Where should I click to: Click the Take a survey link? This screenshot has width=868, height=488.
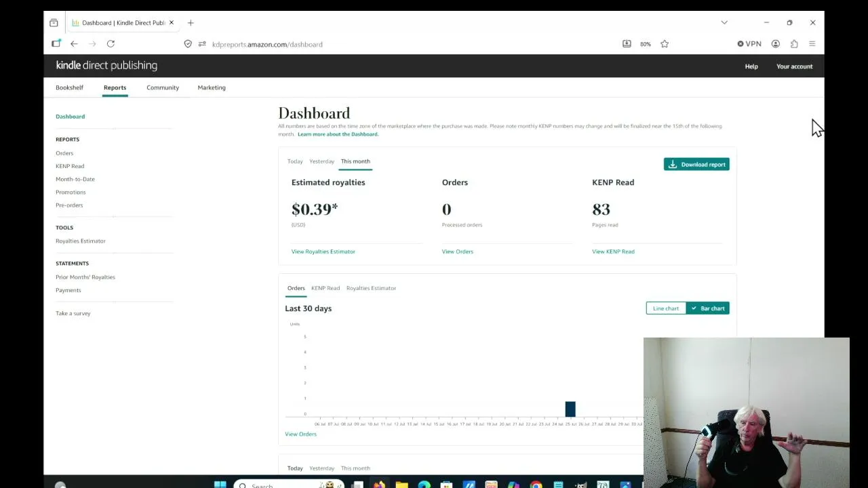click(x=73, y=313)
